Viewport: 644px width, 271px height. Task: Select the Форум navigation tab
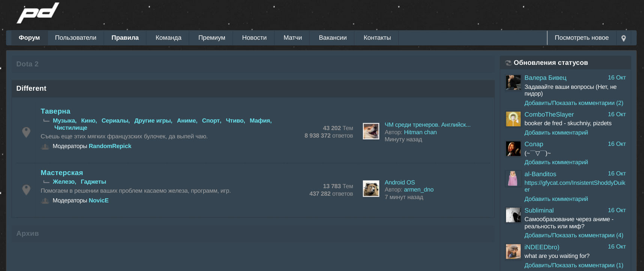[29, 38]
